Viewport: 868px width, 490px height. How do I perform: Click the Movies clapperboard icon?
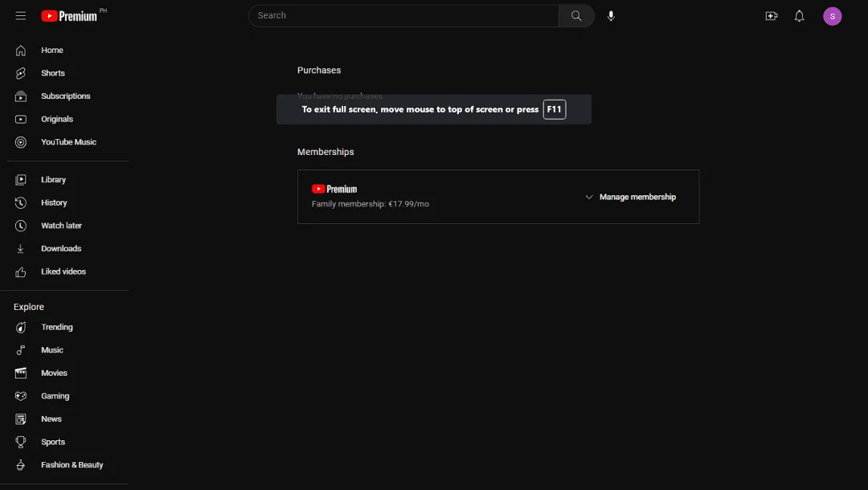pyautogui.click(x=20, y=374)
